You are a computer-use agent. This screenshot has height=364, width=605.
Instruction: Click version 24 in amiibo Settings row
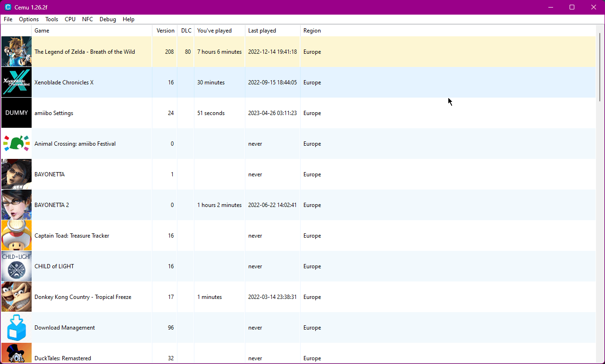click(171, 113)
